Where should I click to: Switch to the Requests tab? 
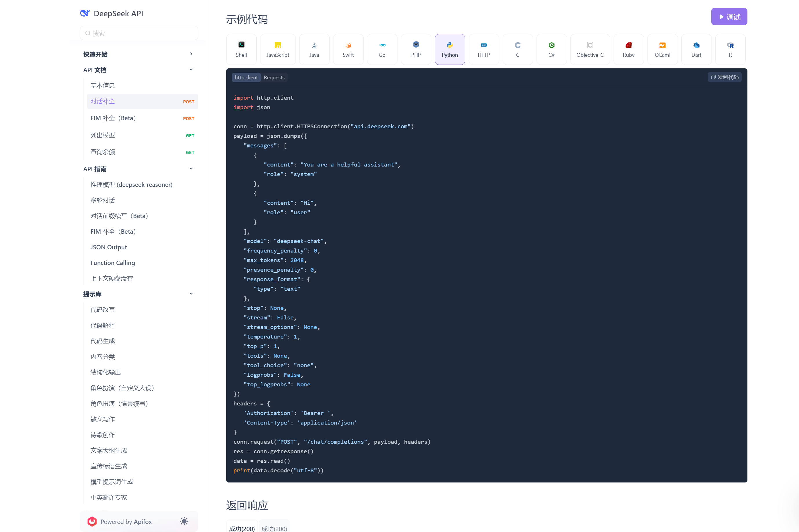(274, 77)
